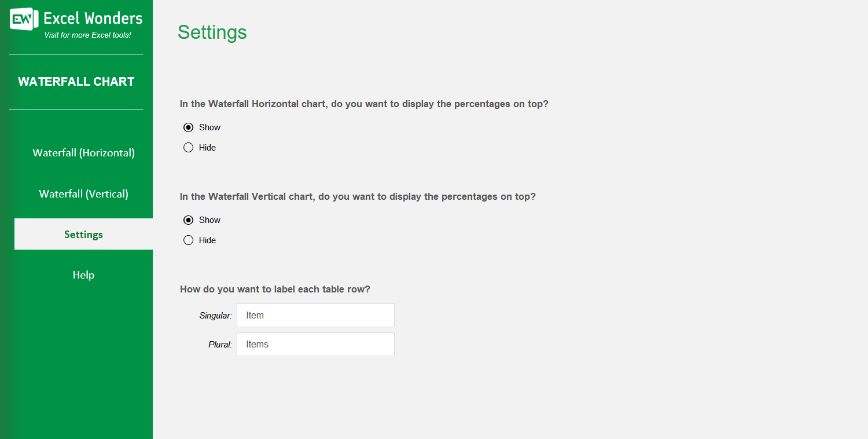Click the WATERFALL CHART sidebar title
Image resolution: width=868 pixels, height=439 pixels.
(x=76, y=82)
